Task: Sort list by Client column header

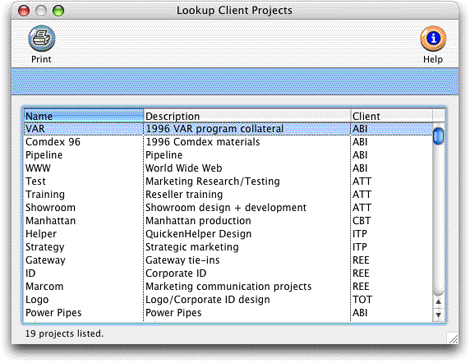Action: (x=392, y=116)
